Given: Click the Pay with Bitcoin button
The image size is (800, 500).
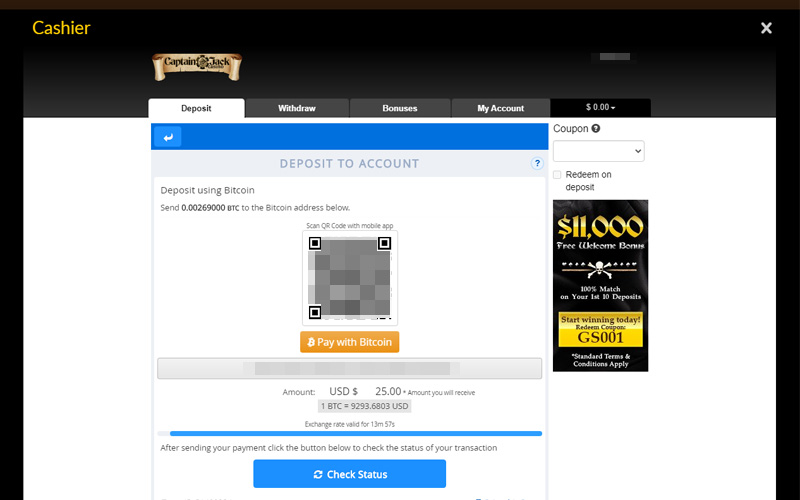Looking at the screenshot, I should [x=349, y=342].
